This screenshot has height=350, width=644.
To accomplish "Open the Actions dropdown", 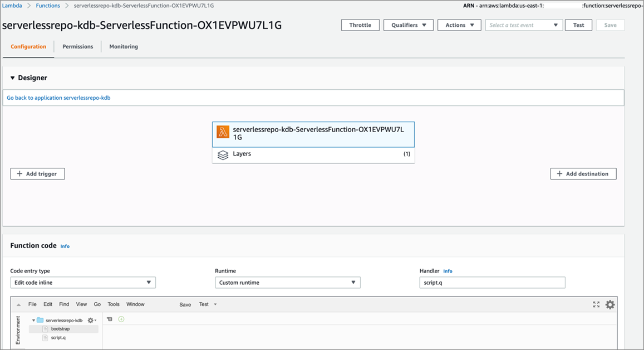I will click(459, 25).
